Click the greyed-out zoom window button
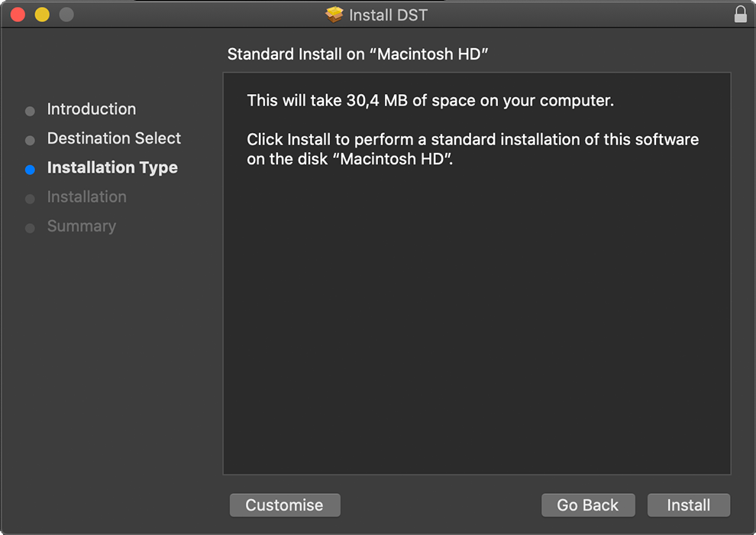756x535 pixels. [66, 15]
